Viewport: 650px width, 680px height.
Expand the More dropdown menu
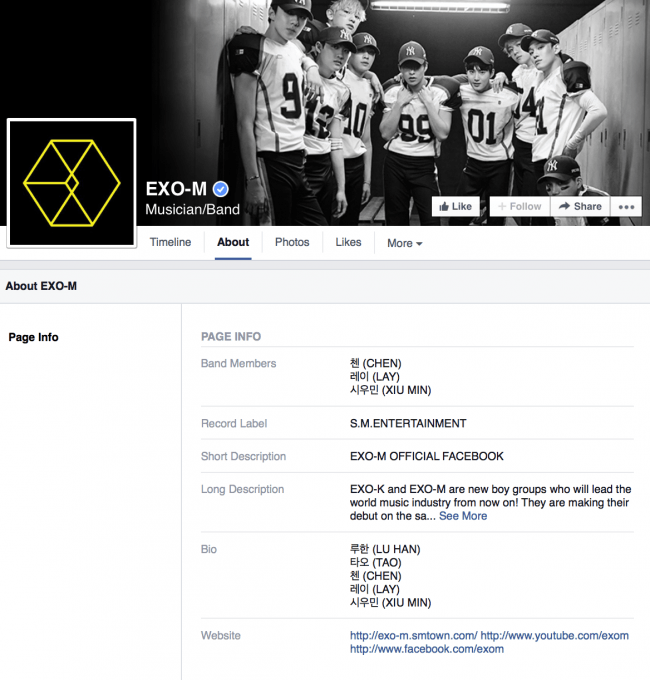pos(405,243)
